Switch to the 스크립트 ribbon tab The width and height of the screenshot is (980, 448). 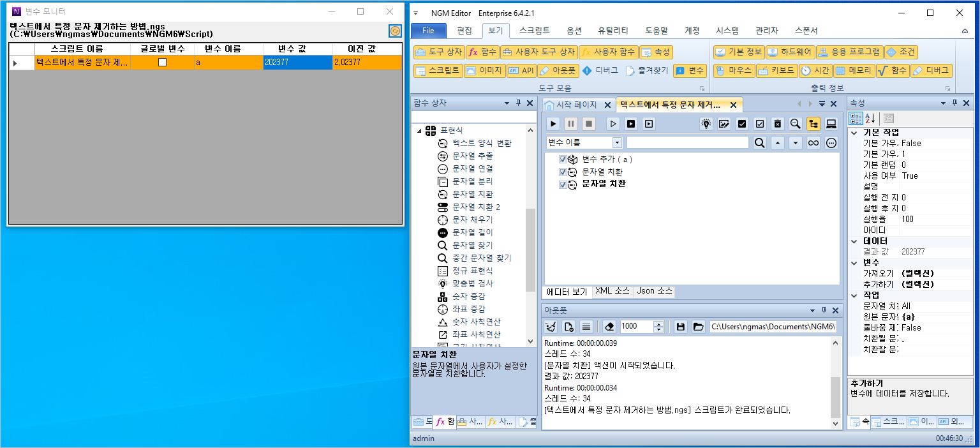click(534, 31)
